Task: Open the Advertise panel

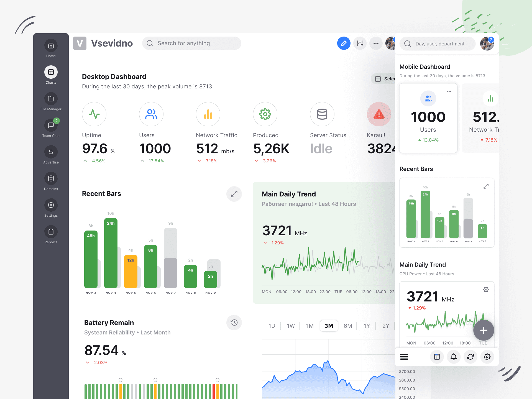Action: [x=51, y=152]
